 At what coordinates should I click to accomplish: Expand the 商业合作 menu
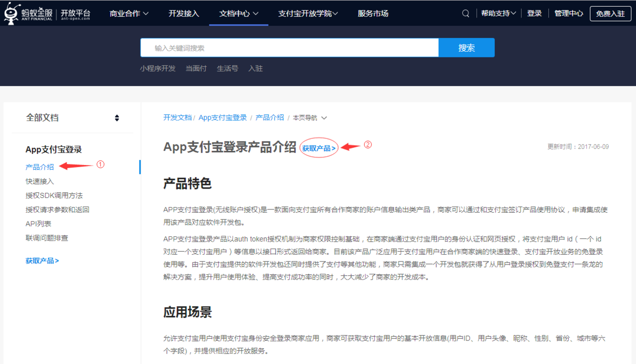tap(129, 14)
